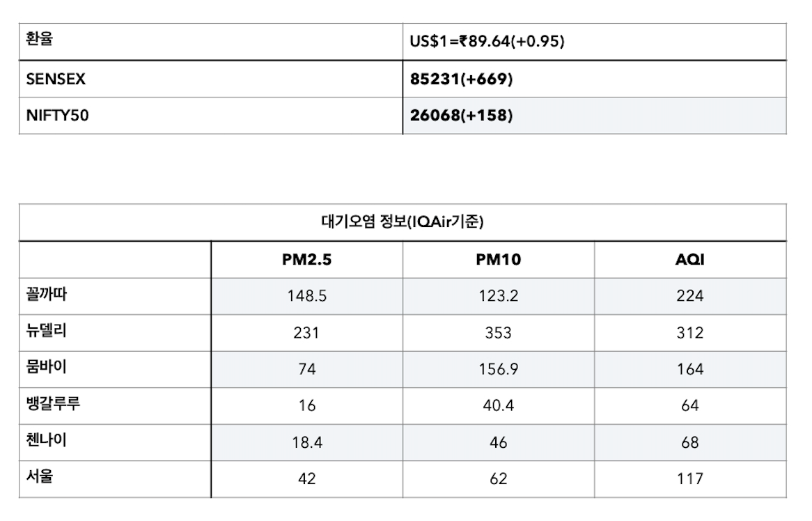812x521 pixels.
Task: Click the 대기오염 정보(IQAir기준) table title
Action: (403, 223)
